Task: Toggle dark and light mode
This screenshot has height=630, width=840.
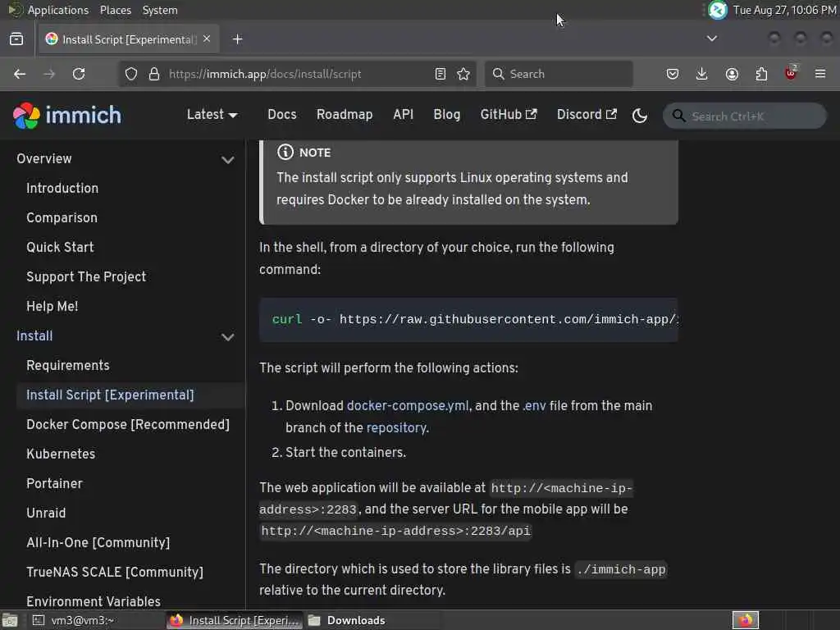Action: point(640,115)
